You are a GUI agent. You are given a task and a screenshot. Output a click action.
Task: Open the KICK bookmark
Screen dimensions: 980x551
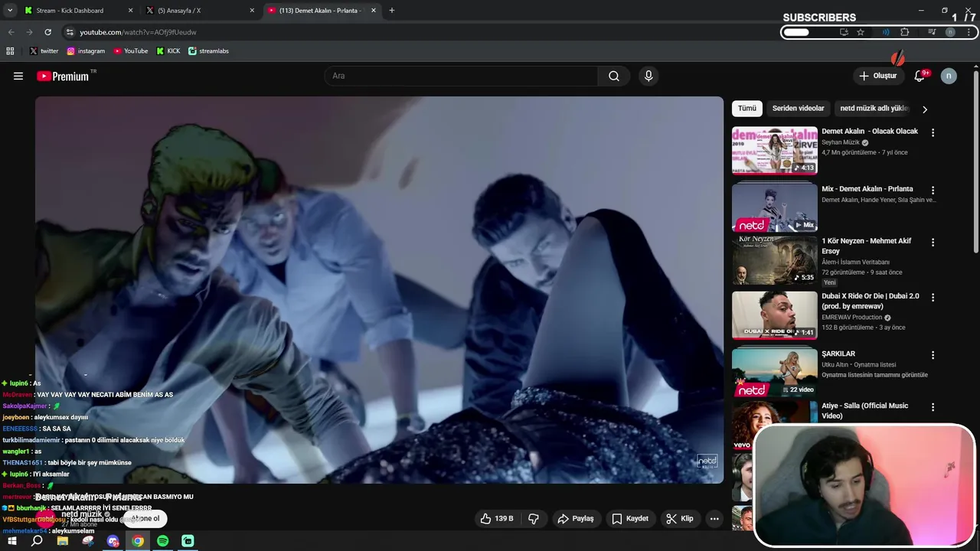coord(168,51)
